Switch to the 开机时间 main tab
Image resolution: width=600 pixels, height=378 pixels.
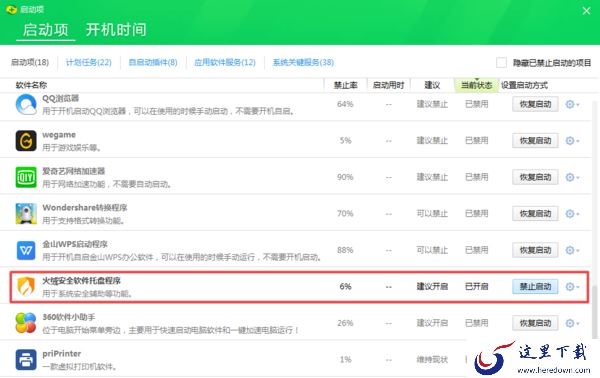[116, 30]
